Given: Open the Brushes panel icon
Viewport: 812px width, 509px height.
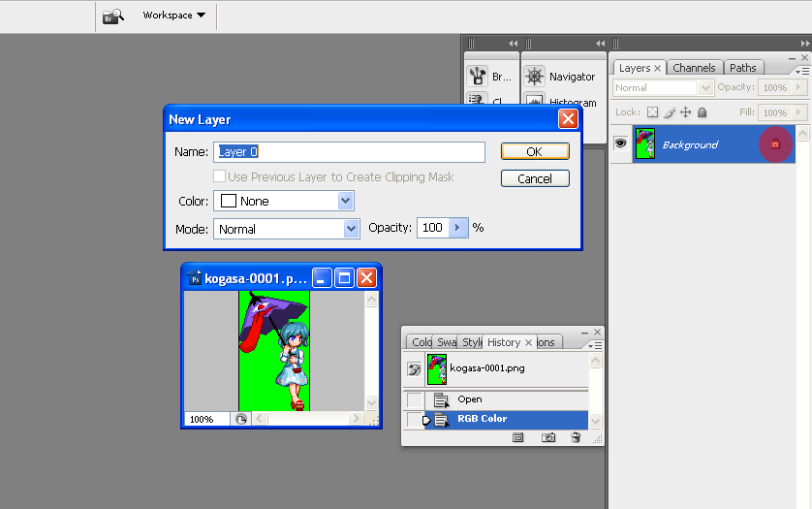Looking at the screenshot, I should point(478,77).
